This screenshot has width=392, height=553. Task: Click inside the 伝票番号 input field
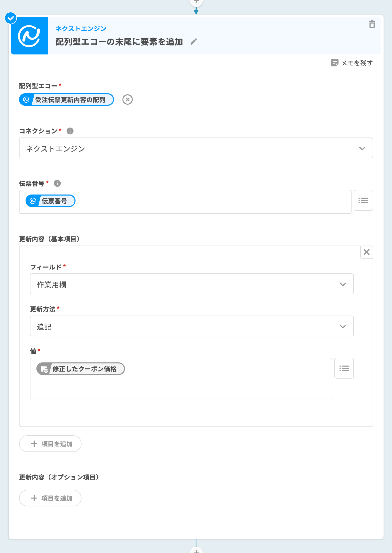[x=205, y=202]
